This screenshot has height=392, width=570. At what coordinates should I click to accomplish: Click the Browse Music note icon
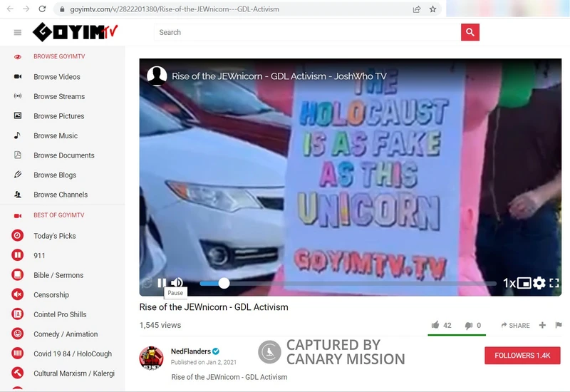(18, 135)
